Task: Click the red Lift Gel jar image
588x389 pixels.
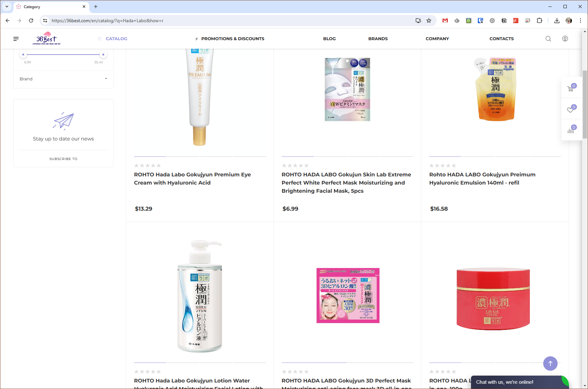Action: (x=493, y=299)
